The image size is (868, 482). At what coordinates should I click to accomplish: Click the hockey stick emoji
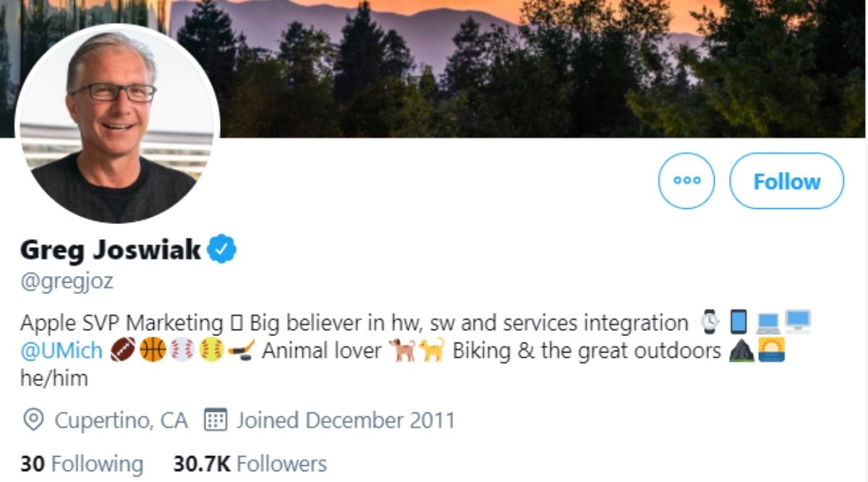pyautogui.click(x=241, y=350)
